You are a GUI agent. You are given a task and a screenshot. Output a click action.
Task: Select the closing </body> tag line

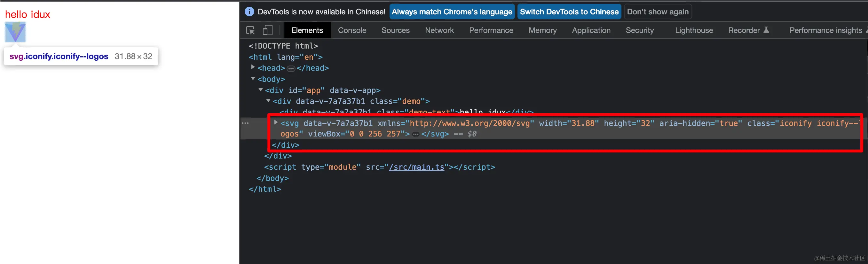[x=272, y=178]
